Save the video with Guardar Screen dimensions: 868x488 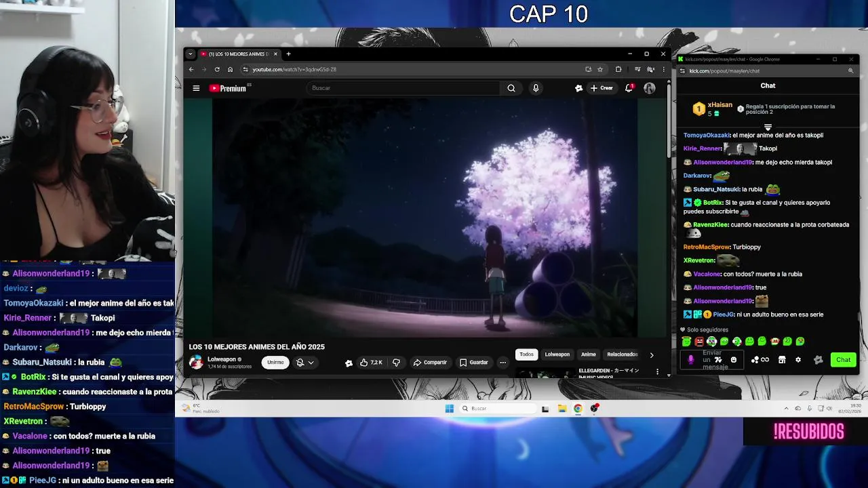pos(474,363)
